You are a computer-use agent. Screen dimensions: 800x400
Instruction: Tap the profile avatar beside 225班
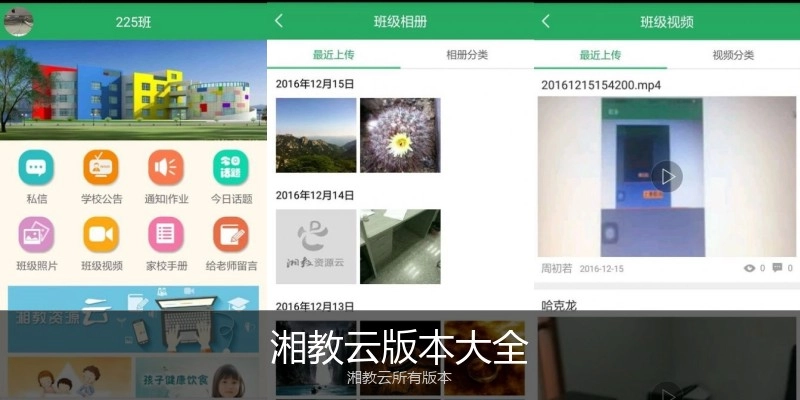(x=18, y=22)
